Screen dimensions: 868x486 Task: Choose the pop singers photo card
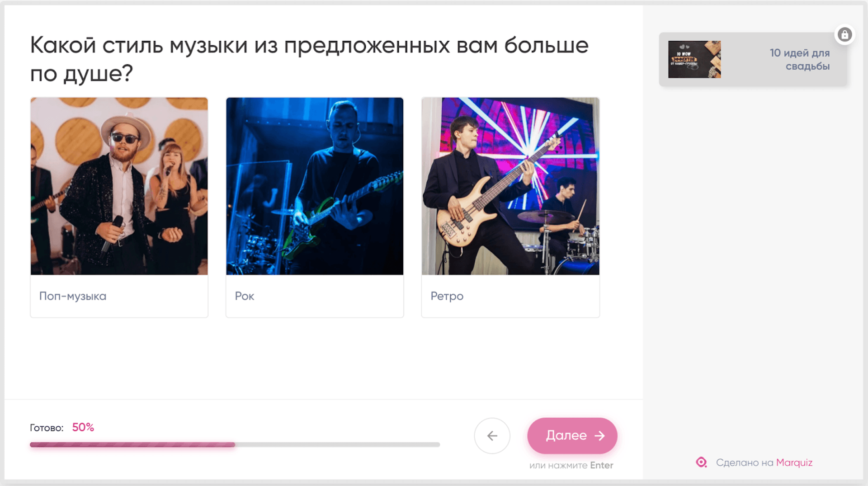(119, 186)
